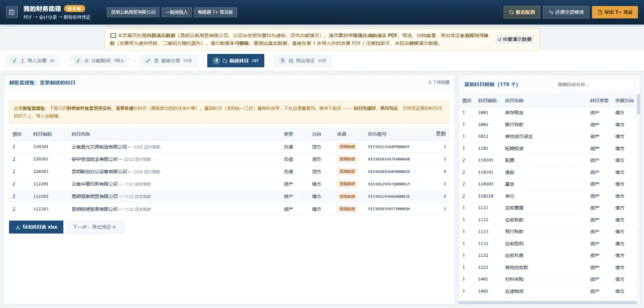The height and width of the screenshot is (308, 644).
Task: Click 票面新增 tag in the 220202 row
Action: tap(347, 159)
